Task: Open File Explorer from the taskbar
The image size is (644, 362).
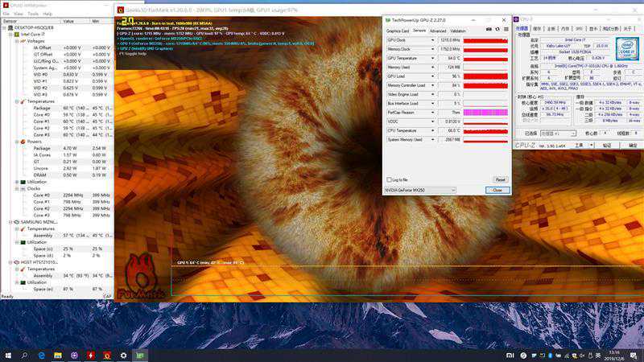Action: point(58,355)
